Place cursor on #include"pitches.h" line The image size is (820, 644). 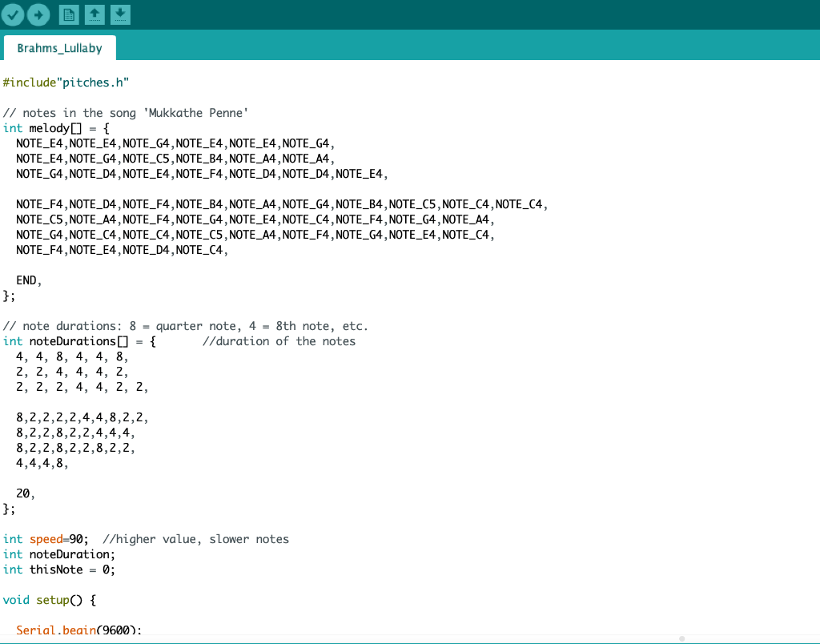(x=66, y=83)
